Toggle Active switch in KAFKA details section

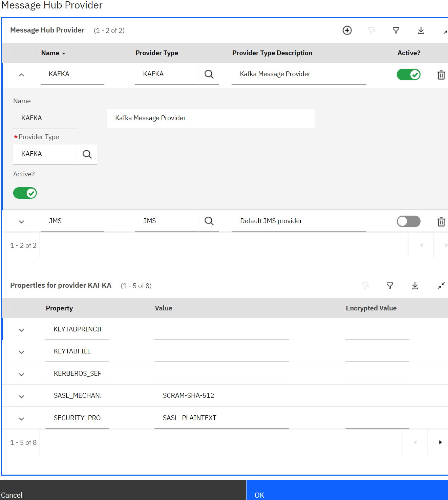click(x=25, y=193)
